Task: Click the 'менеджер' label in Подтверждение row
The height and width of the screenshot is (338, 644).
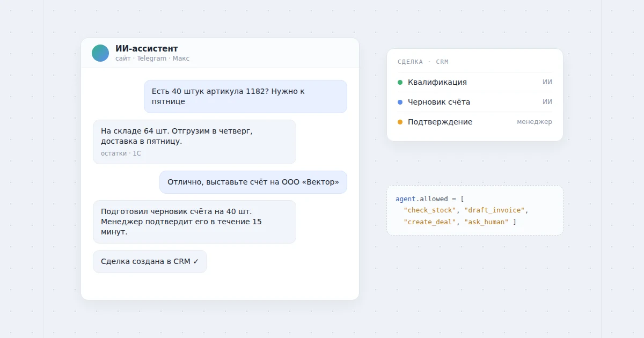Action: click(x=535, y=122)
